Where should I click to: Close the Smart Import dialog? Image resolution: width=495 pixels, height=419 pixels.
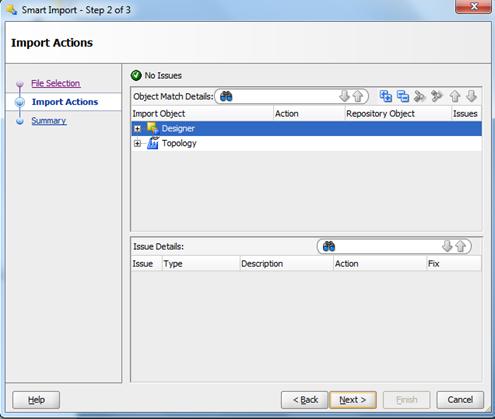[x=473, y=6]
